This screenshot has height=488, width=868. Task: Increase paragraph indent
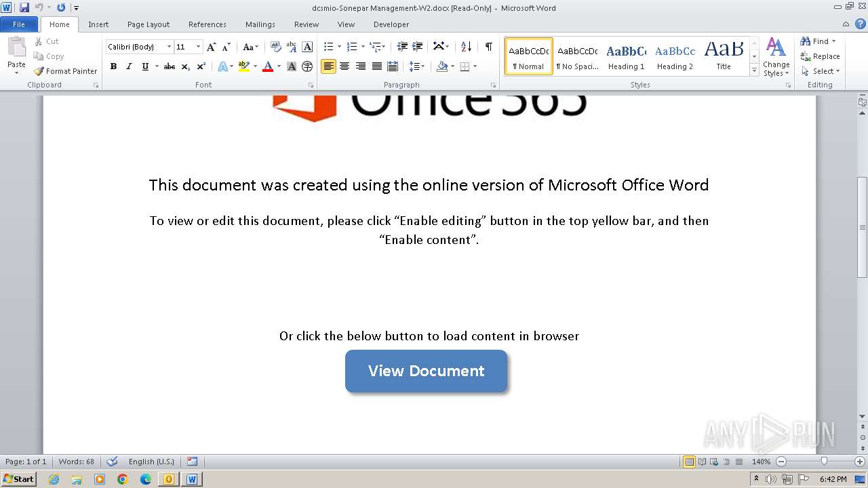[418, 47]
